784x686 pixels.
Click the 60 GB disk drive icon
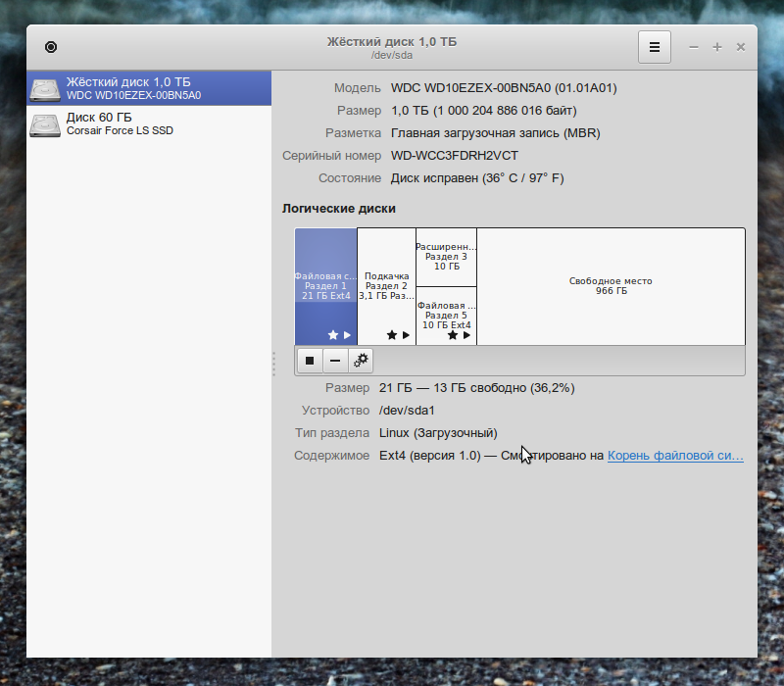[45, 124]
